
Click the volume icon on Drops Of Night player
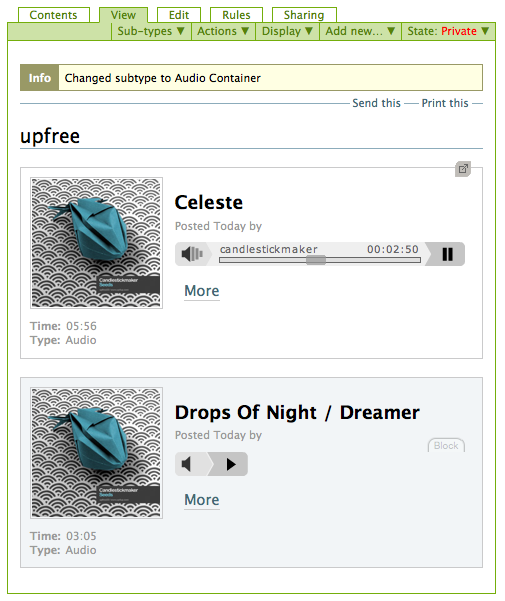[188, 464]
